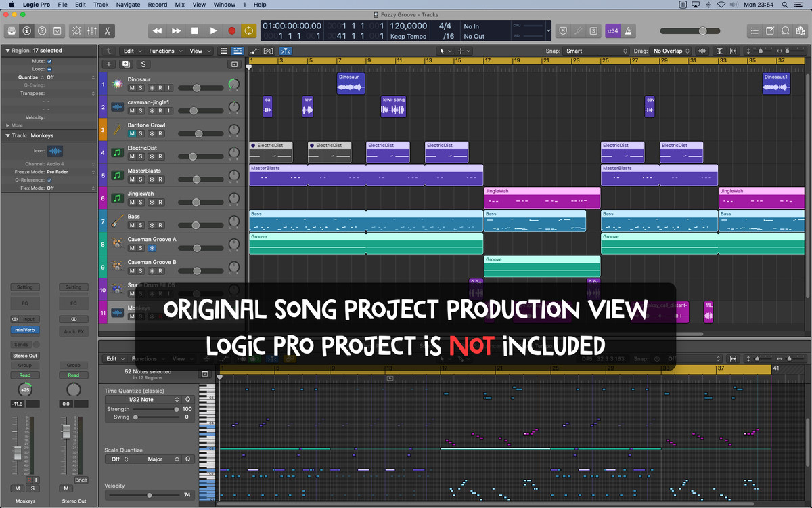Screen dimensions: 812x508
Task: Freeze the Caveman Groove A track
Action: tap(152, 248)
